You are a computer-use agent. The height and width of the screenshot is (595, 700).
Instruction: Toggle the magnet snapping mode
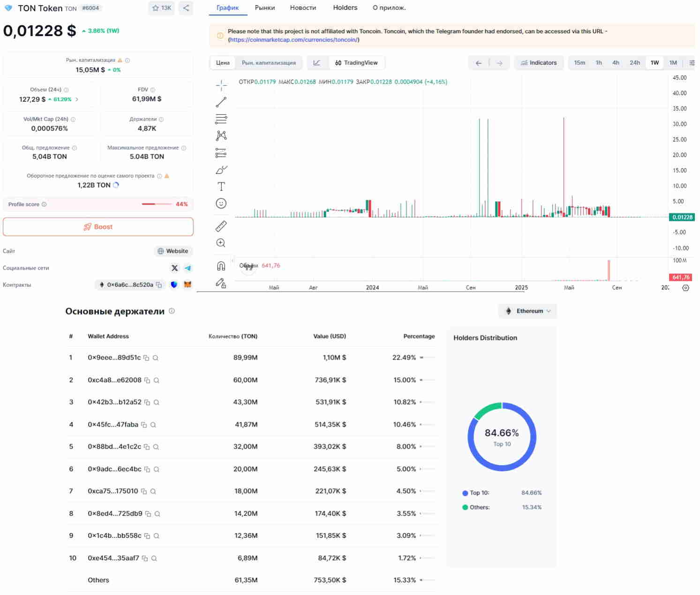(x=221, y=266)
